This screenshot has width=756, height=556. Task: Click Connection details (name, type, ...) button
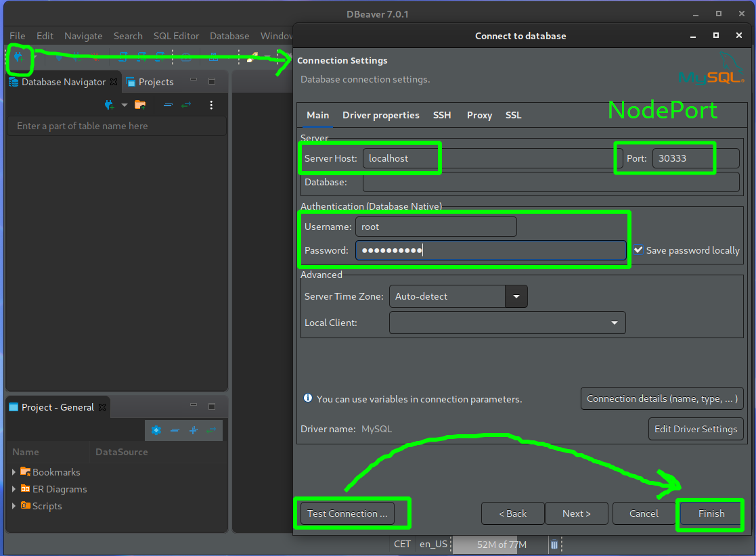[x=662, y=398]
